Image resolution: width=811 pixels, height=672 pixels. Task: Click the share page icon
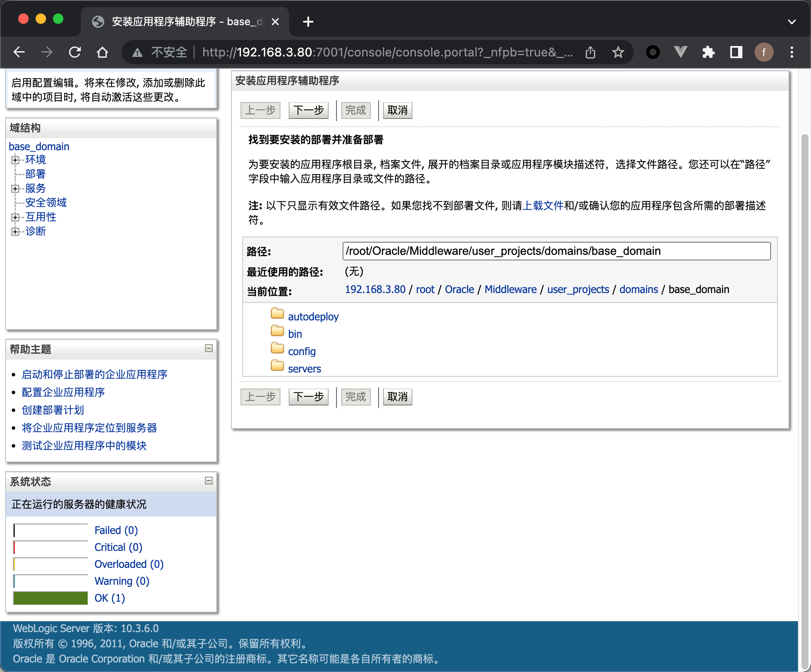point(590,53)
